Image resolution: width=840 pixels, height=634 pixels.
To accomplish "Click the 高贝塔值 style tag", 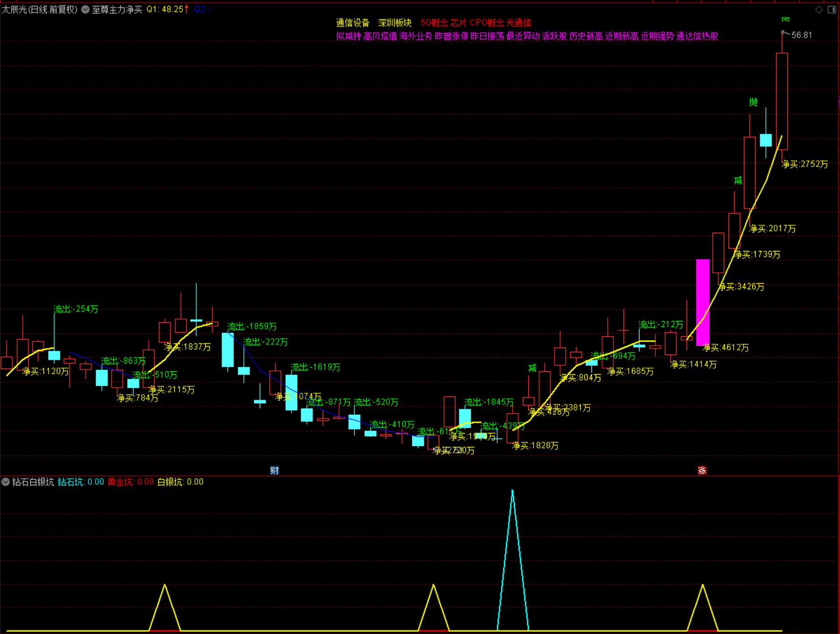I will [380, 36].
